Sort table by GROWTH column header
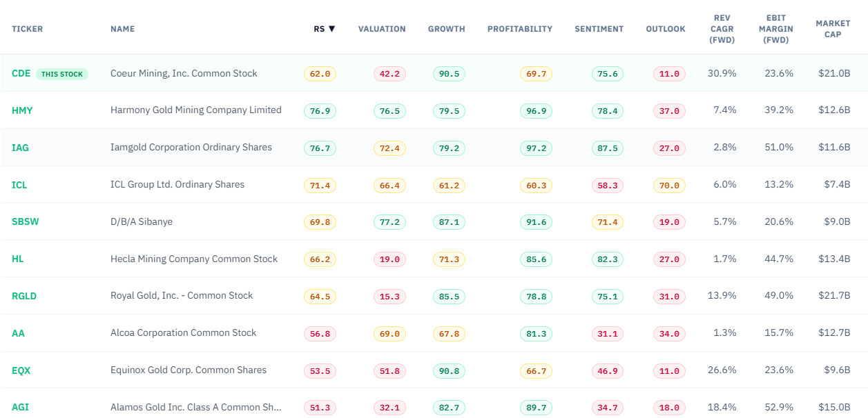This screenshot has height=418, width=868. 447,29
